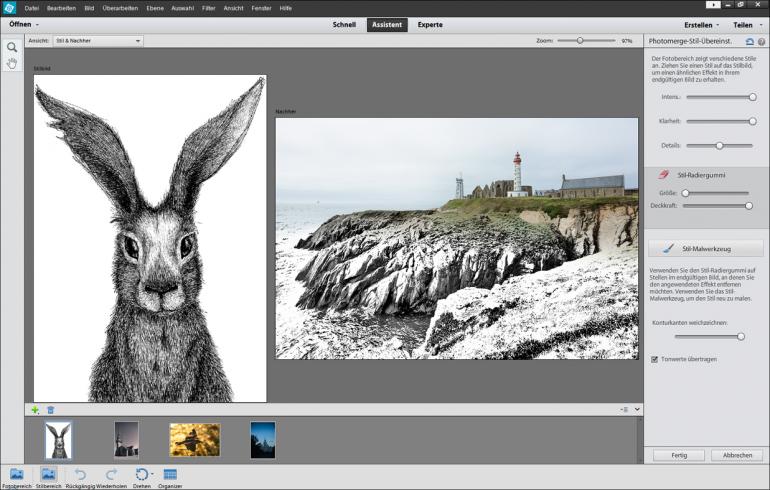The image size is (770, 490).
Task: Delete style image with trash icon
Action: pos(51,409)
